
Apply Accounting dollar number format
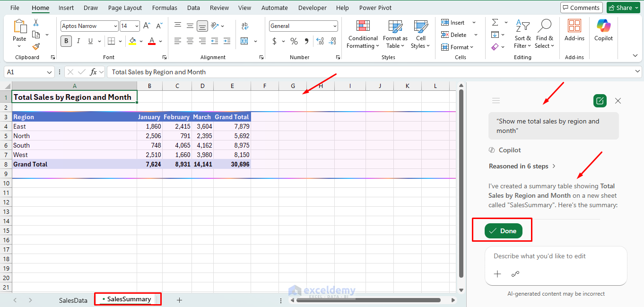coord(274,41)
